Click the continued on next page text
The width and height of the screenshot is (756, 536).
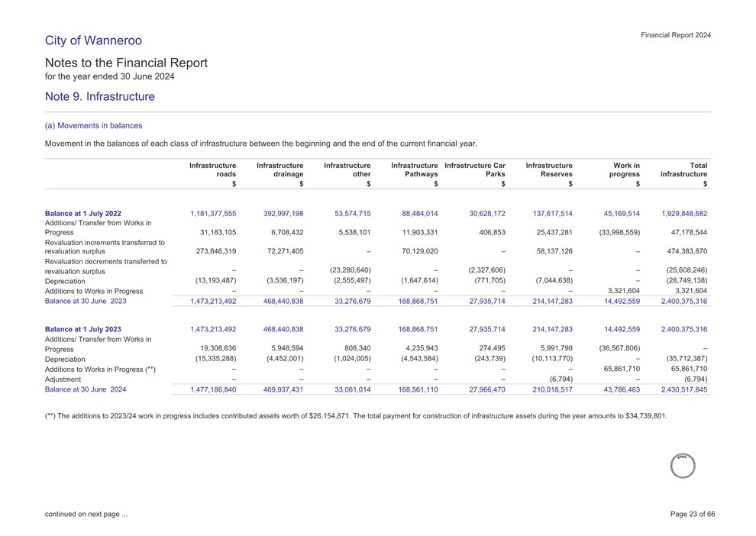[x=86, y=514]
